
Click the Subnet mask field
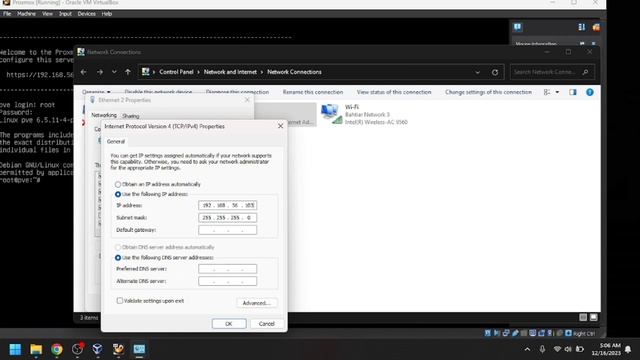tap(227, 218)
